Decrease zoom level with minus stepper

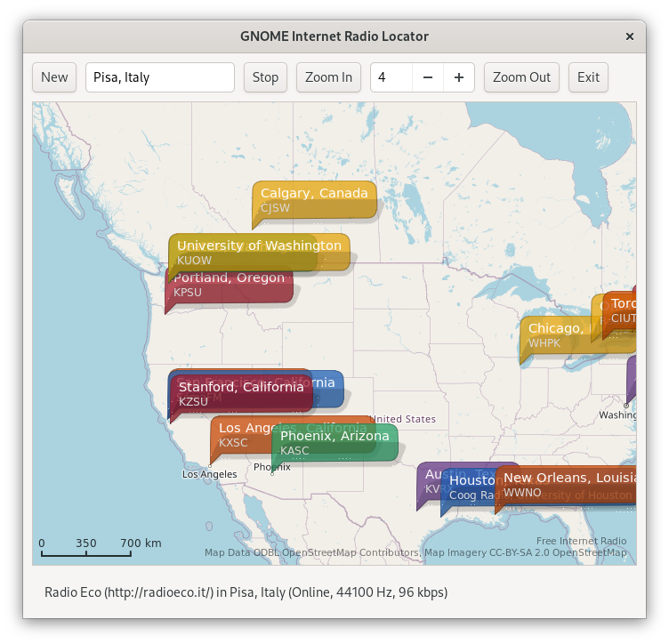point(428,77)
